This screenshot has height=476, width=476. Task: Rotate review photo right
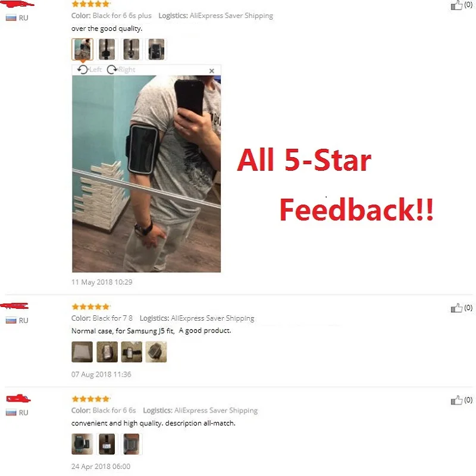click(121, 70)
